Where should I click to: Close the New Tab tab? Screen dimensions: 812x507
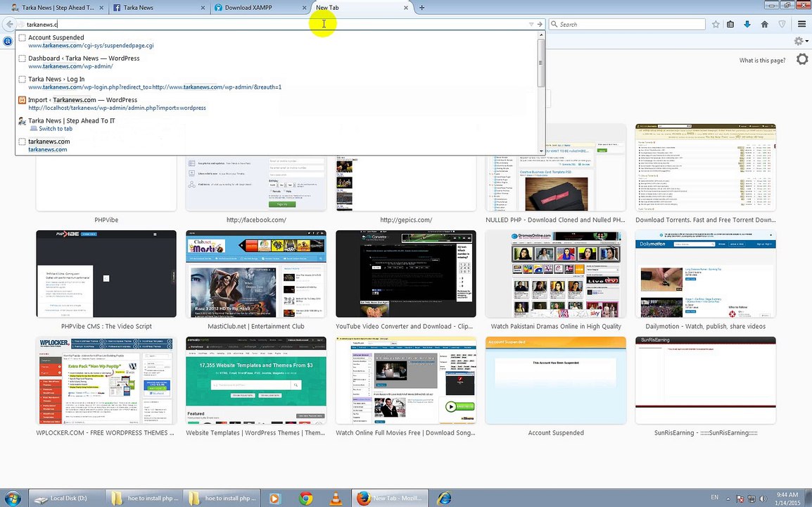(x=405, y=8)
